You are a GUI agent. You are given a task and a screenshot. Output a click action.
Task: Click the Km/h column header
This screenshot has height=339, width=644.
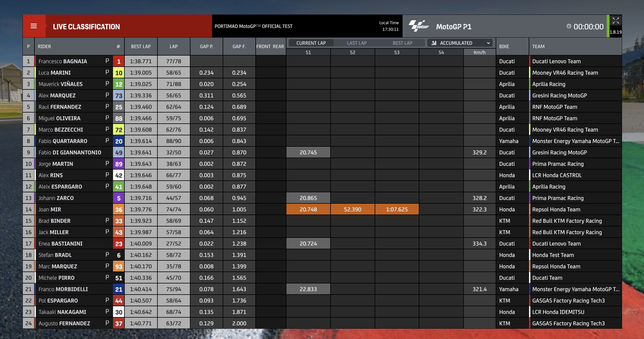pos(479,52)
